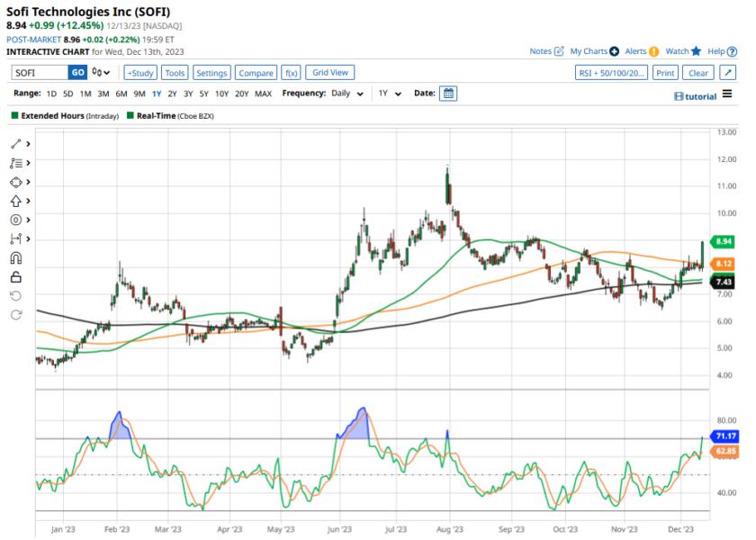The height and width of the screenshot is (540, 756).
Task: Select the trend line drawing tool
Action: click(x=16, y=144)
